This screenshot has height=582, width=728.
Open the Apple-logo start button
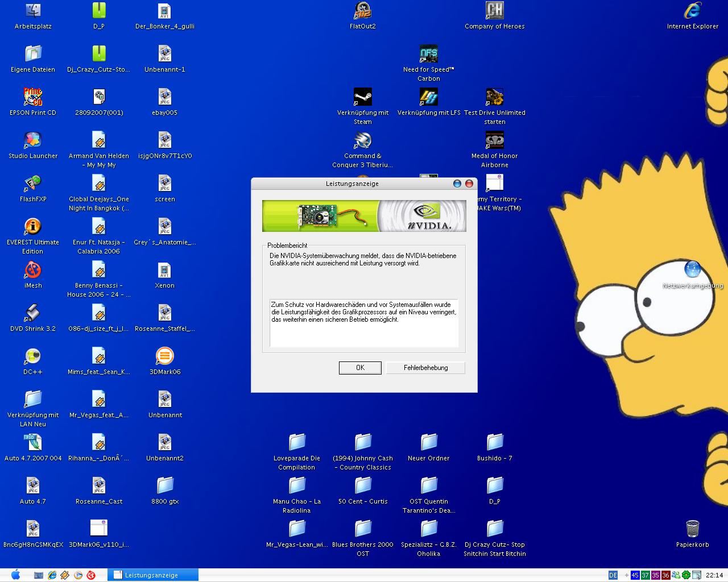15,575
